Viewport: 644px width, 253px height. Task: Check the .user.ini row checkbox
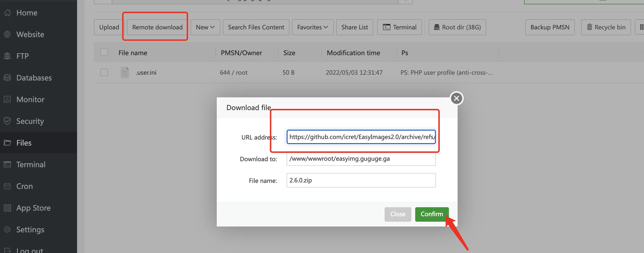[x=104, y=73]
